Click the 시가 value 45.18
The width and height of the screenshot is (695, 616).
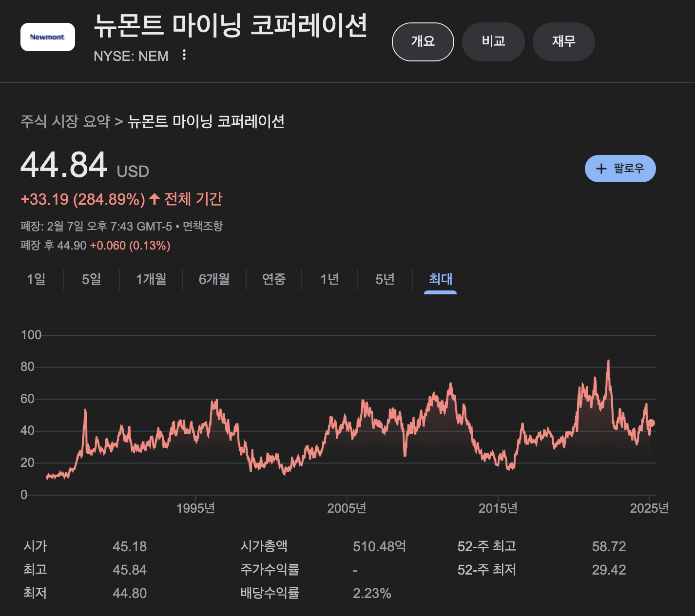point(130,546)
